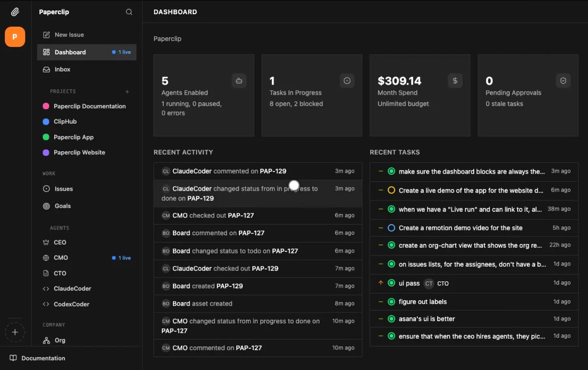588x370 pixels.
Task: Click the paperclip logo icon
Action: [x=15, y=12]
